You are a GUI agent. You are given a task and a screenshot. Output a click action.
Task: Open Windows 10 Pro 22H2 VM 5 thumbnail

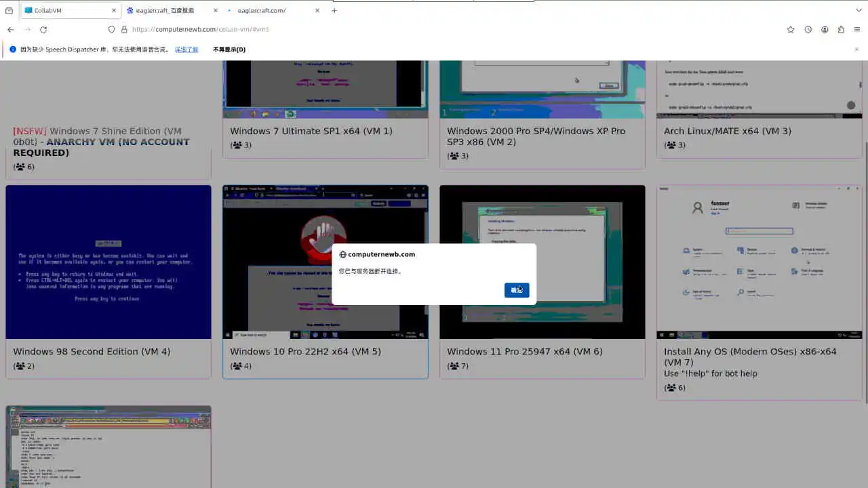pos(325,262)
